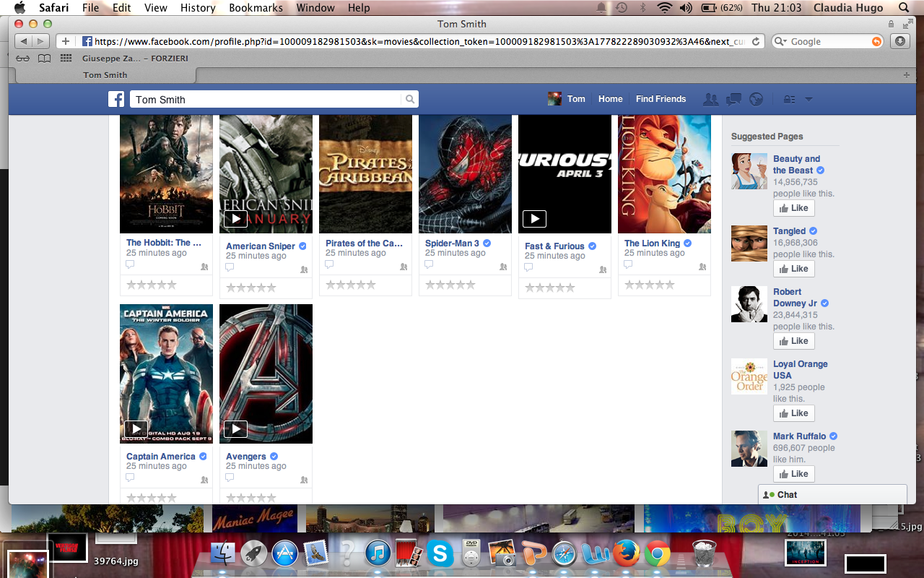Open new Safari tab plus button
This screenshot has width=924, height=578.
[x=907, y=75]
